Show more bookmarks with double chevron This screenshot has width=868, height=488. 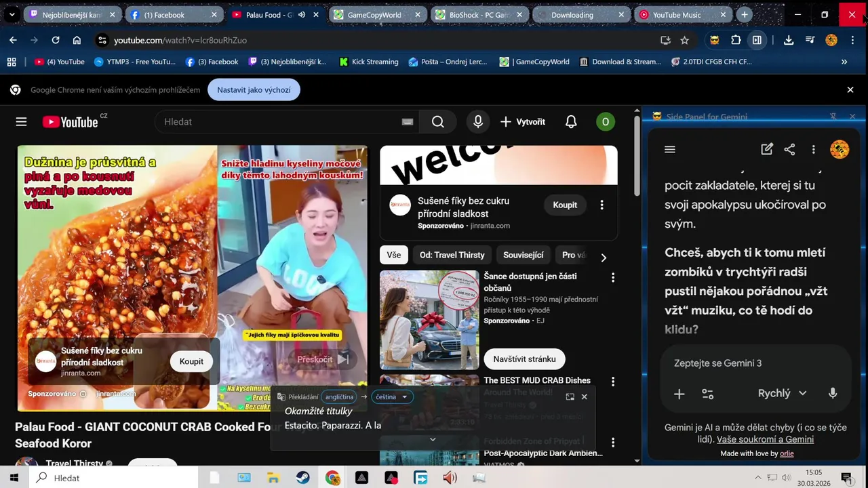(844, 62)
